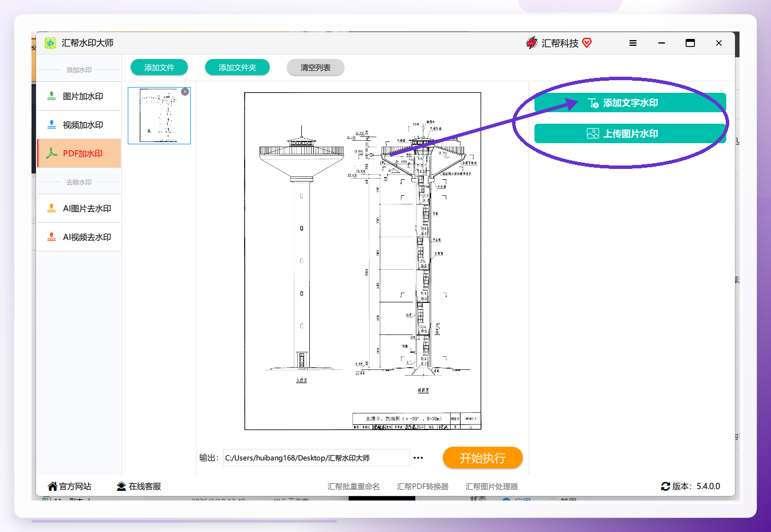The width and height of the screenshot is (771, 532).
Task: Click the refresh icon to check version updates
Action: tap(666, 486)
